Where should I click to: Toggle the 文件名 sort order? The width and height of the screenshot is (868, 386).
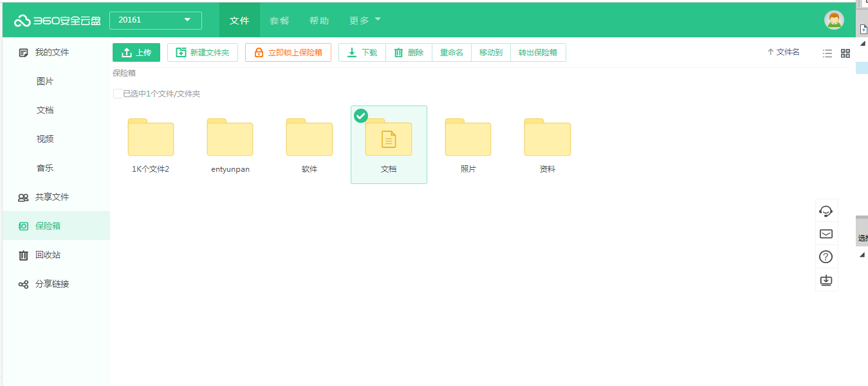784,52
